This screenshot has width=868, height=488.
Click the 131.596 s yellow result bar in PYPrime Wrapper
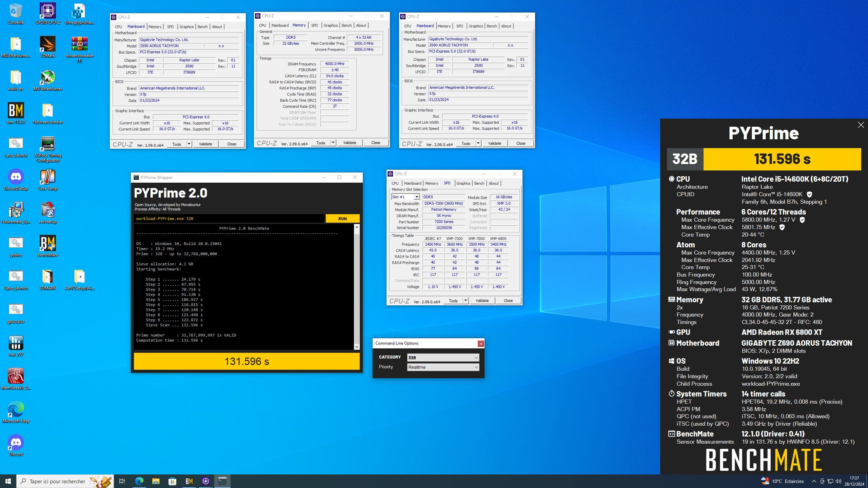247,361
